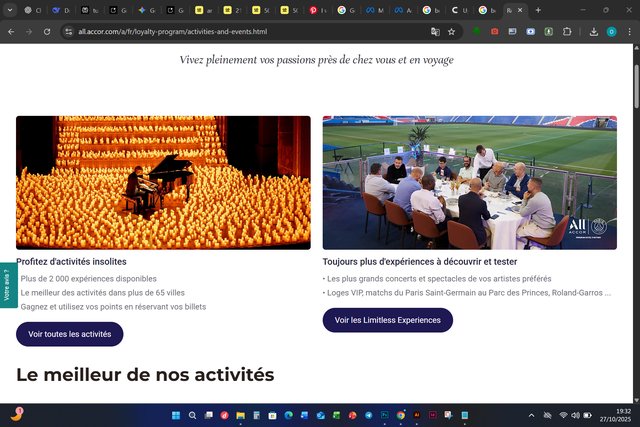Close the active Accor tab

coord(520,10)
